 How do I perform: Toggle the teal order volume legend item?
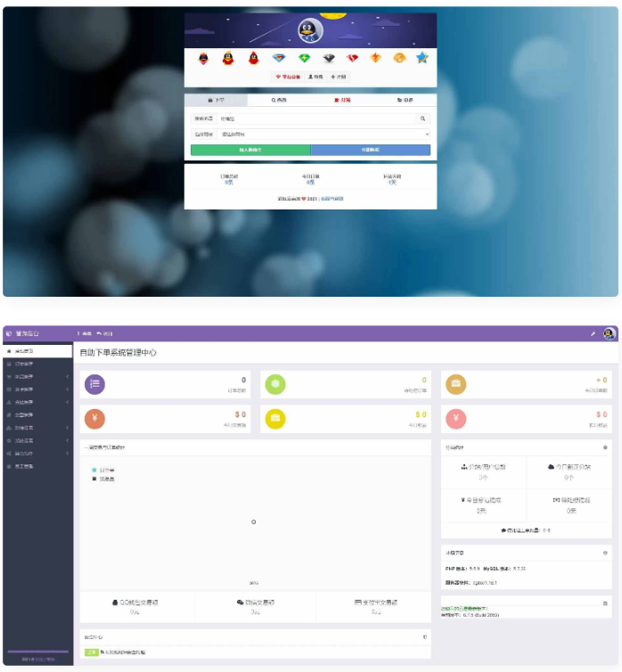[94, 470]
